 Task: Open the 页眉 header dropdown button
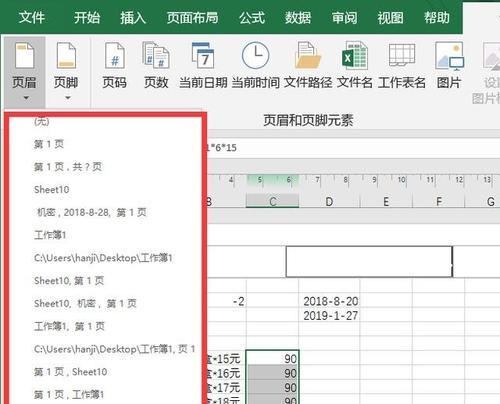[x=24, y=72]
